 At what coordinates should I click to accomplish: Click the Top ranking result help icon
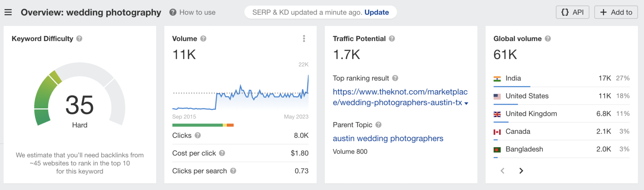[395, 78]
